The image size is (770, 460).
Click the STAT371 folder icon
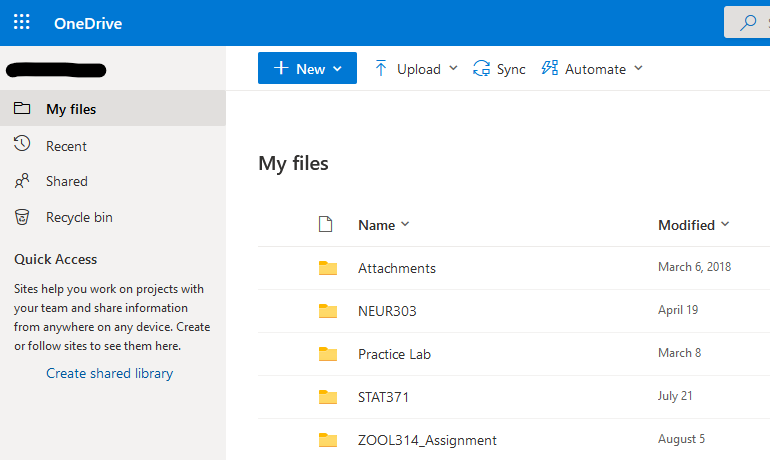tap(328, 397)
